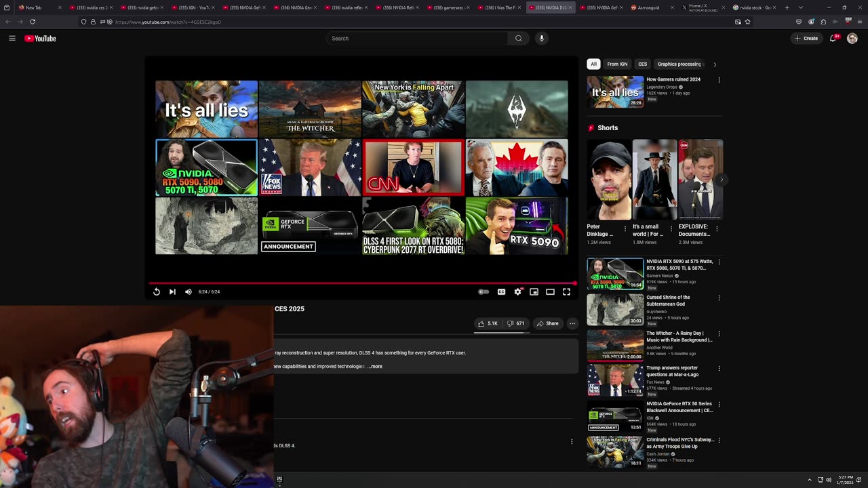The height and width of the screenshot is (488, 868).
Task: Open the It's a small world short
Action: tap(654, 180)
